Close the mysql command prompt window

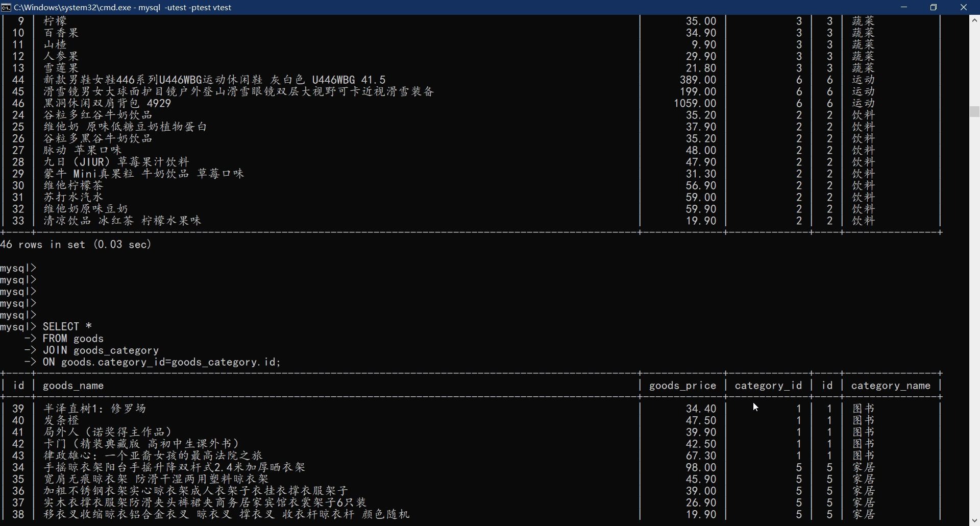click(964, 7)
